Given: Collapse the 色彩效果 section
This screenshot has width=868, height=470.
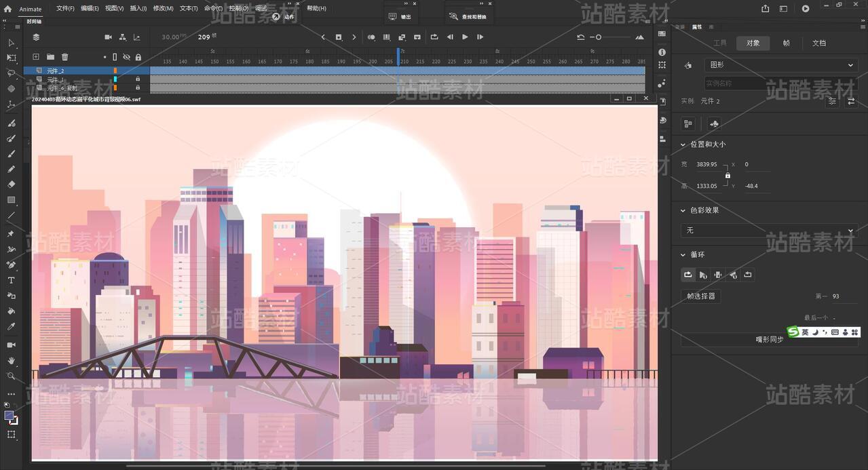Looking at the screenshot, I should point(683,210).
